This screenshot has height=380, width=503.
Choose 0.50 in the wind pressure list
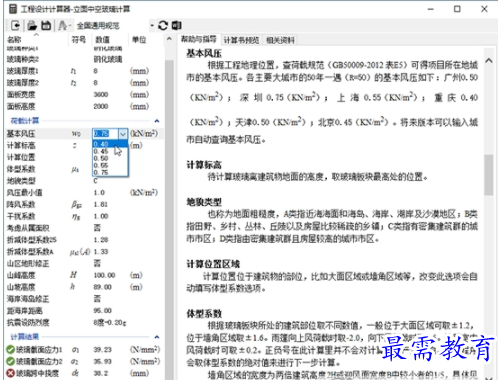tap(110, 158)
